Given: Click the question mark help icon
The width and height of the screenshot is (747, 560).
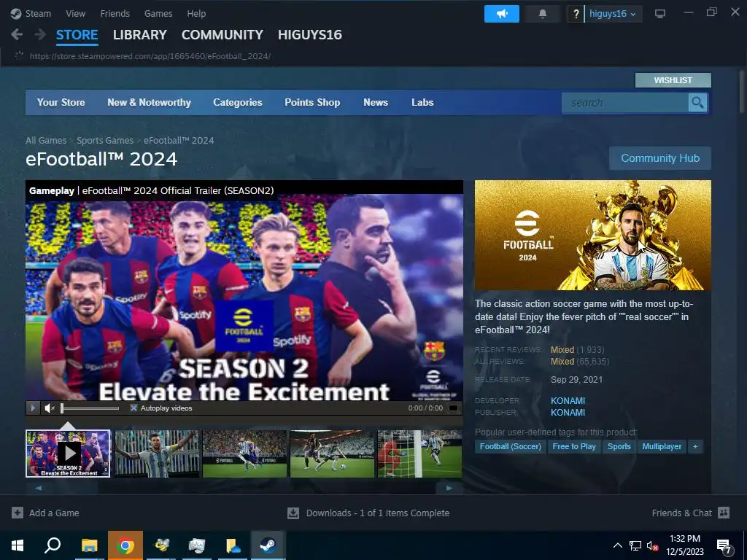Looking at the screenshot, I should coord(576,14).
